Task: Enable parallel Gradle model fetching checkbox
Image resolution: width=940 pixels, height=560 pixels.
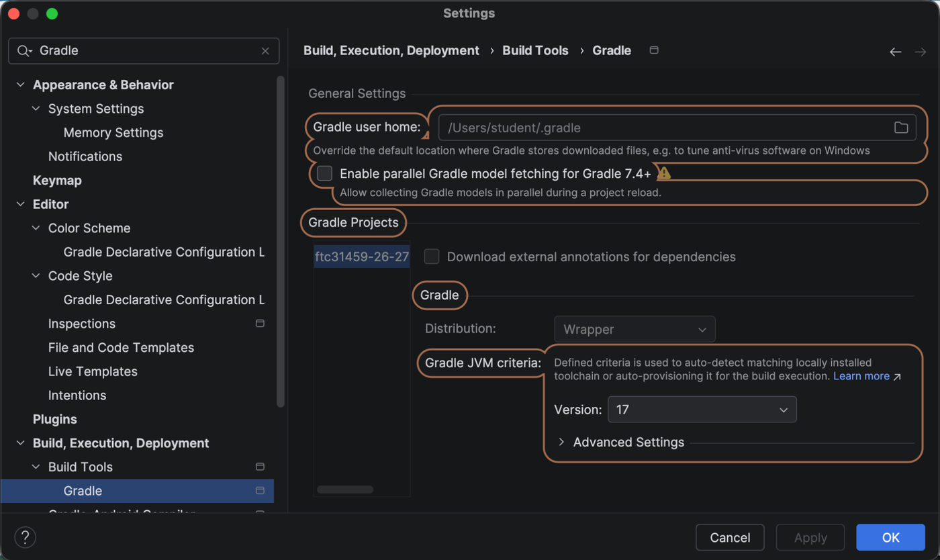Action: click(325, 173)
